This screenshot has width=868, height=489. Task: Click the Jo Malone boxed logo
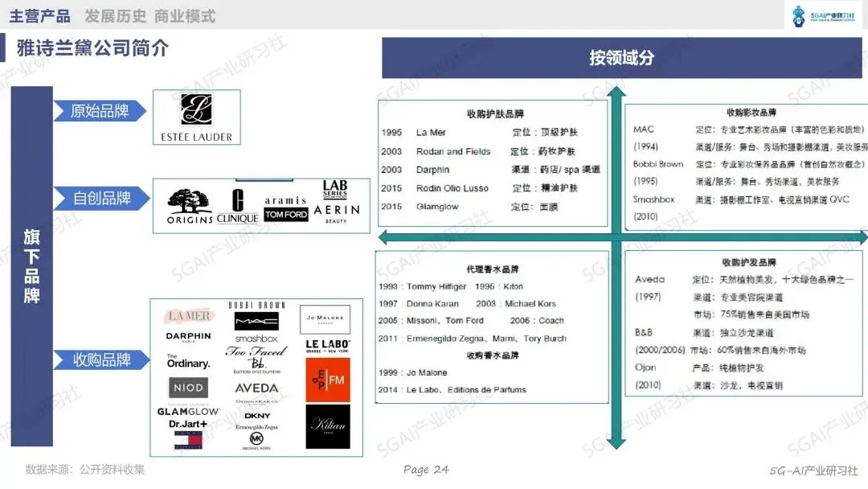pos(325,319)
